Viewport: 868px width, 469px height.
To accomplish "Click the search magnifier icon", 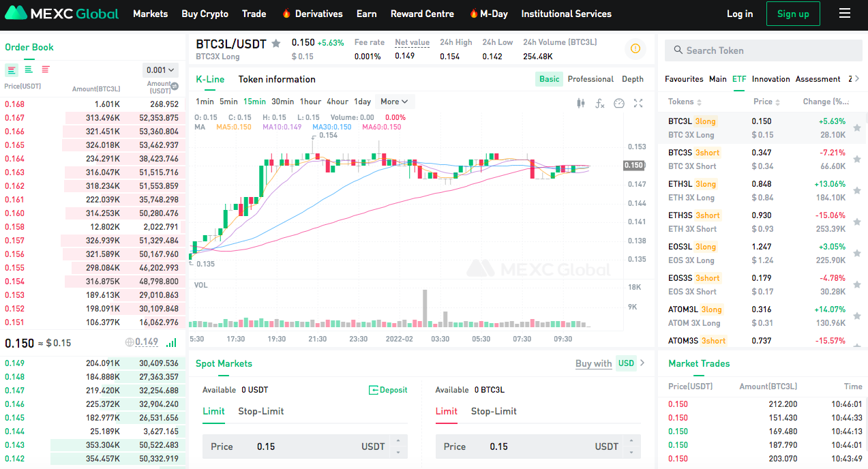I will [678, 50].
